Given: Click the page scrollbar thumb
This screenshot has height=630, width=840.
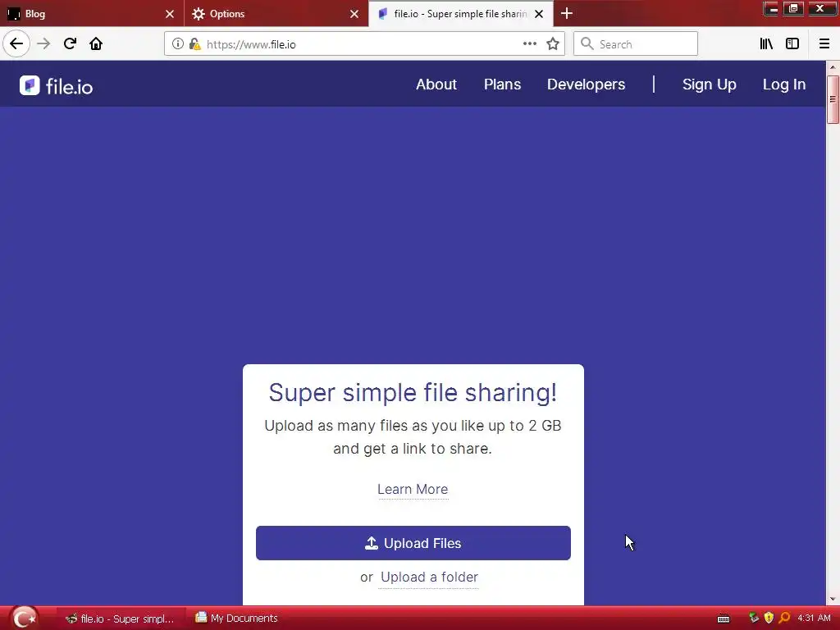Looking at the screenshot, I should [833, 99].
